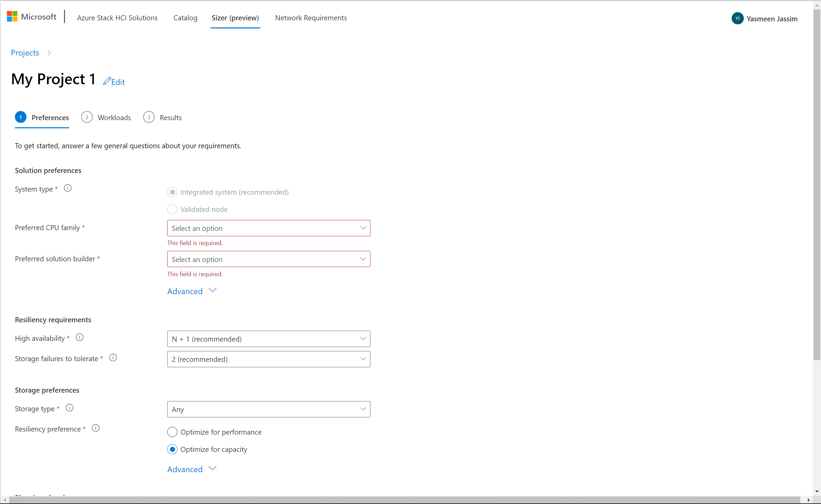Viewport: 821px width, 504px height.
Task: Select the Validated node radio button
Action: click(172, 209)
